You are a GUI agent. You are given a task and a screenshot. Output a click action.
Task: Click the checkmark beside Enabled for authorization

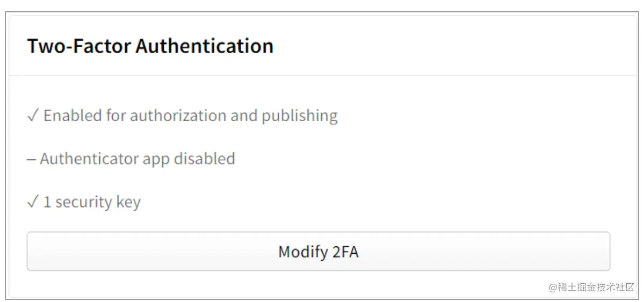(33, 116)
